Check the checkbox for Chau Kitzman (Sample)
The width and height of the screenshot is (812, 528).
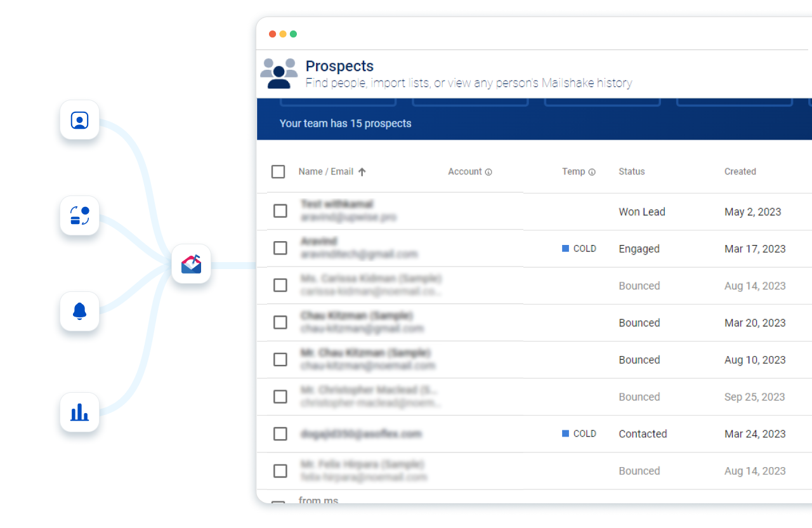click(x=280, y=322)
